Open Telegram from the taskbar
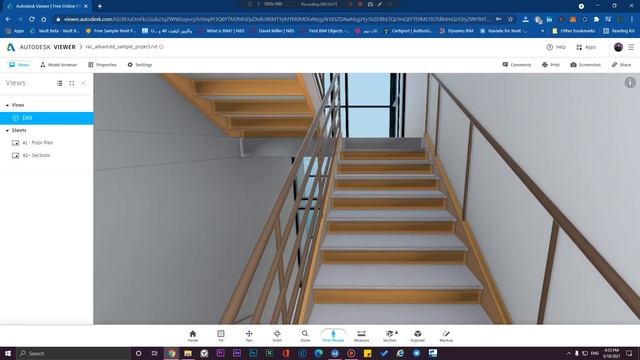 point(416,353)
